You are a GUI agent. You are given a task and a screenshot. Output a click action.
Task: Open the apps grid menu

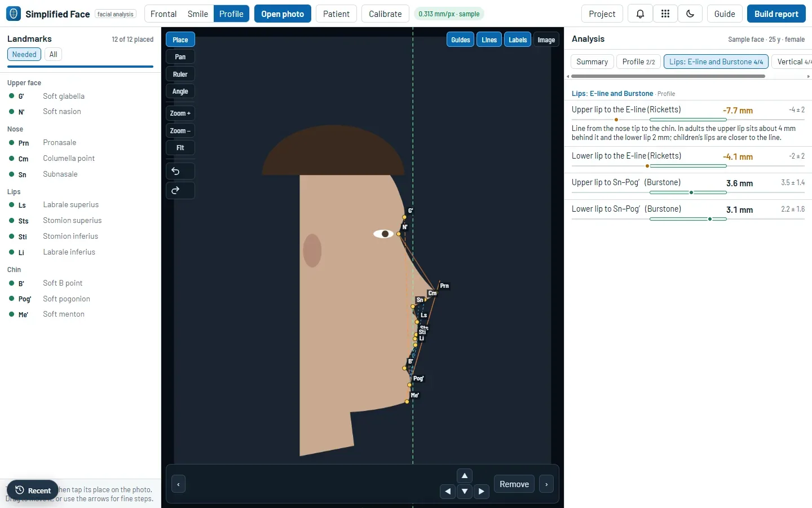pos(665,14)
